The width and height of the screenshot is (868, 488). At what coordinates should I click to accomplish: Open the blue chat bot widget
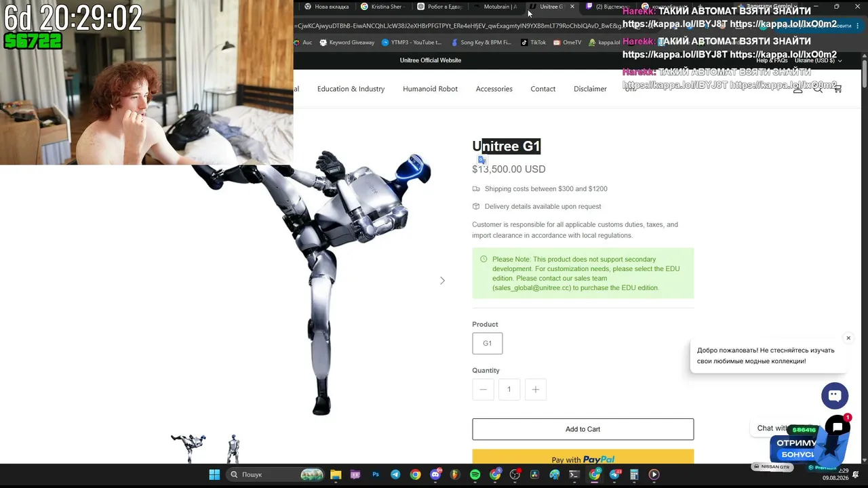coord(835,396)
